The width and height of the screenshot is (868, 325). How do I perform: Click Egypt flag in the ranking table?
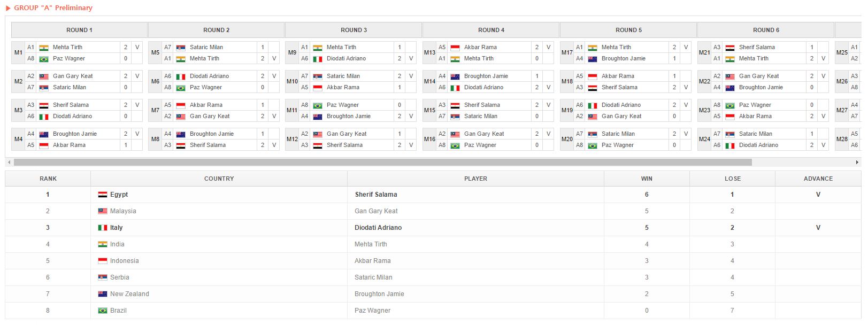(103, 195)
